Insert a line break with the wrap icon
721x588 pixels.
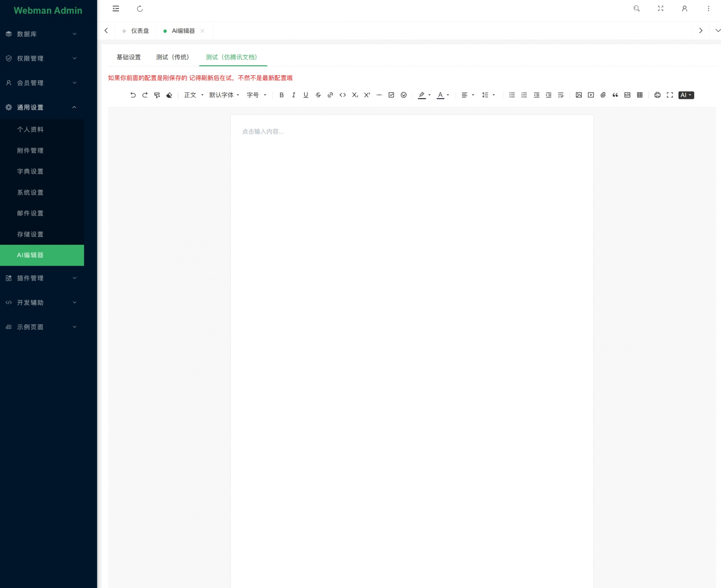pyautogui.click(x=561, y=95)
